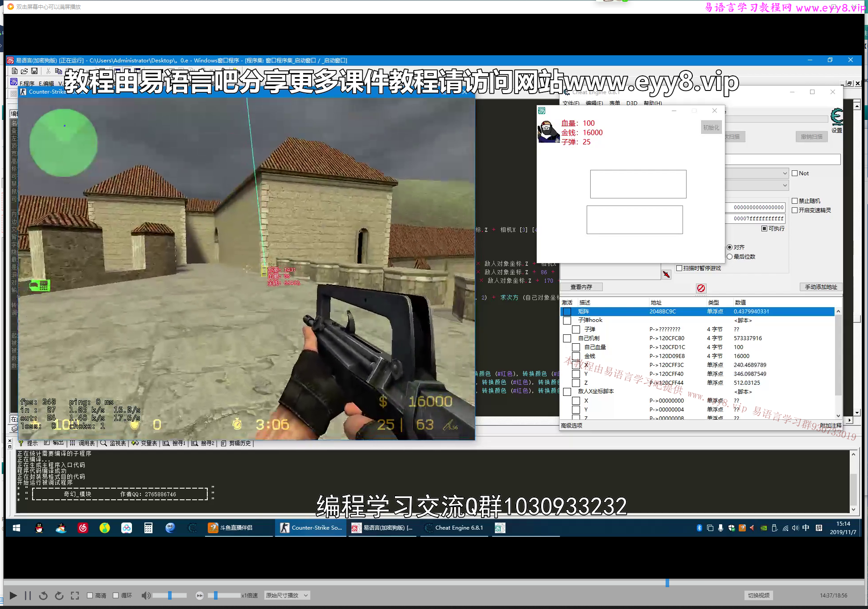The height and width of the screenshot is (609, 868).
Task: Open Cheat Engine 表单 menu
Action: click(x=614, y=103)
